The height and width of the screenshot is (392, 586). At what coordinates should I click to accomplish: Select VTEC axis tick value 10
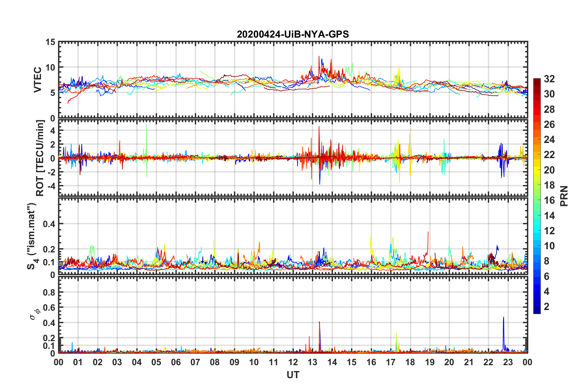(x=50, y=67)
